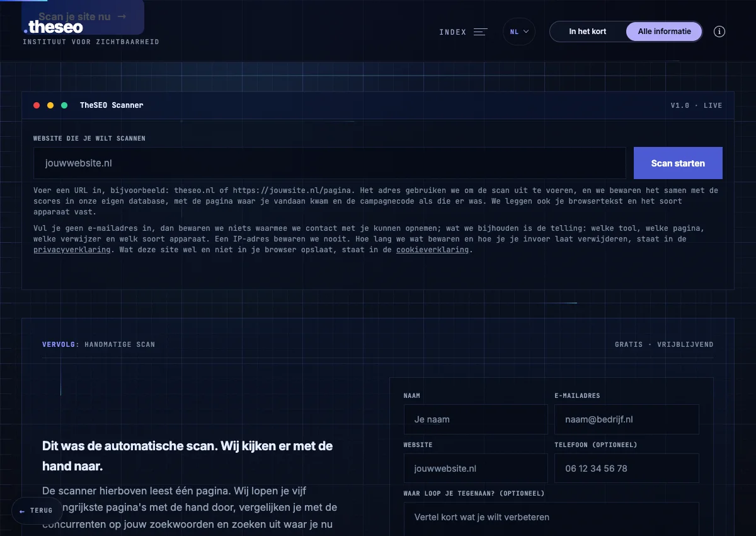Click 'WEBSITE DIE JE WILT SCANNEN' label
This screenshot has width=756, height=536.
coord(89,138)
